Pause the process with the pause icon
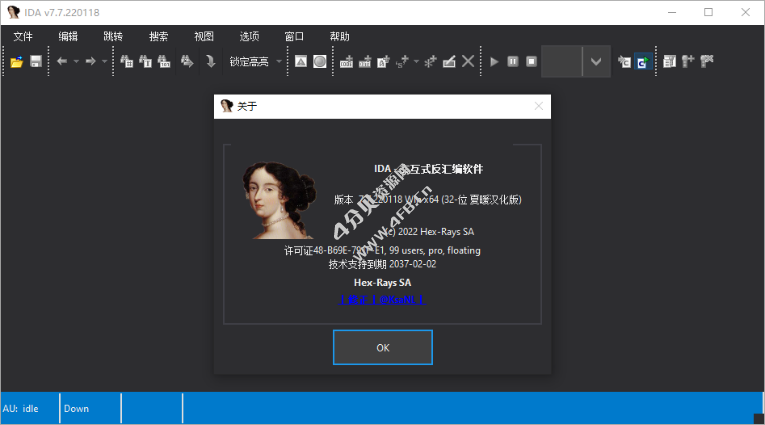This screenshot has height=425, width=765. click(x=513, y=61)
